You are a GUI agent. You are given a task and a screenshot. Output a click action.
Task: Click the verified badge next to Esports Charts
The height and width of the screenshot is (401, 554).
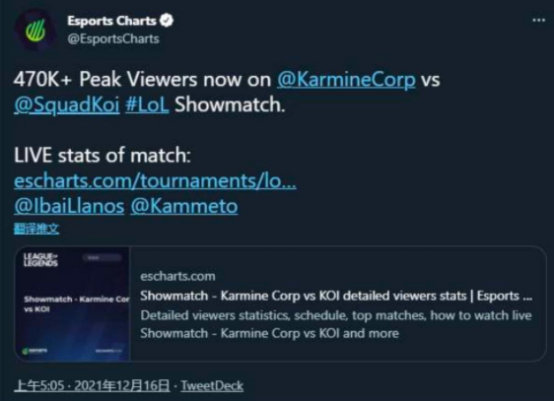coord(166,20)
